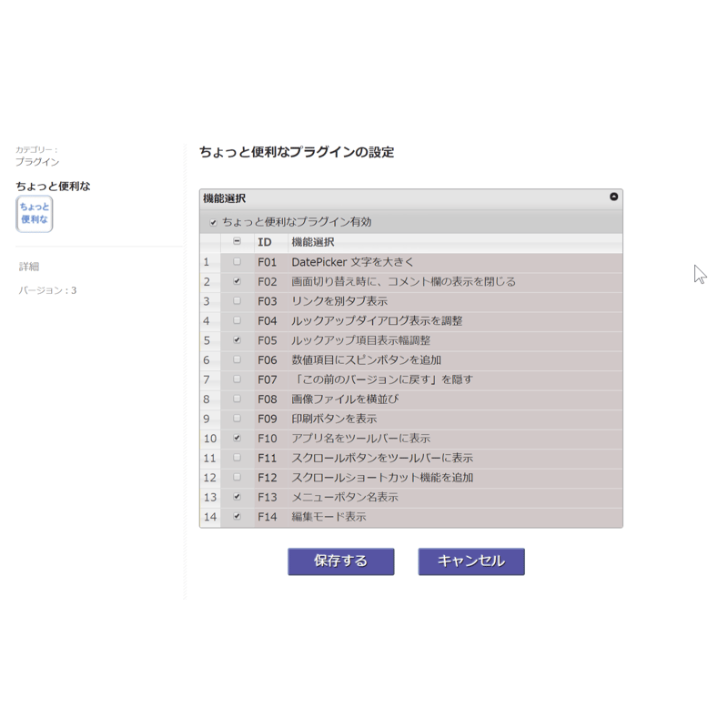This screenshot has height=728, width=728.
Task: Click the select-all checkbox in the table header
Action: [x=238, y=242]
